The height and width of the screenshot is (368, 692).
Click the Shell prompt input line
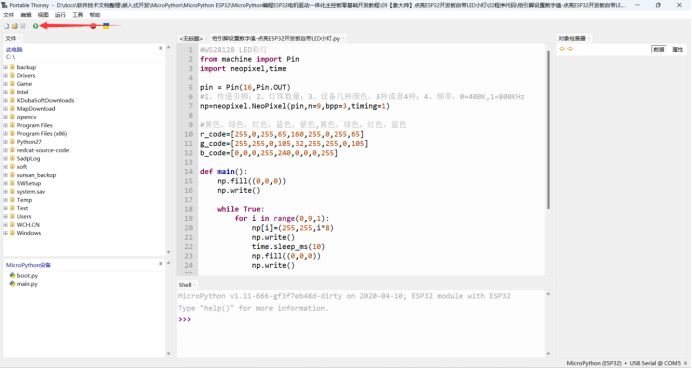coord(361,319)
